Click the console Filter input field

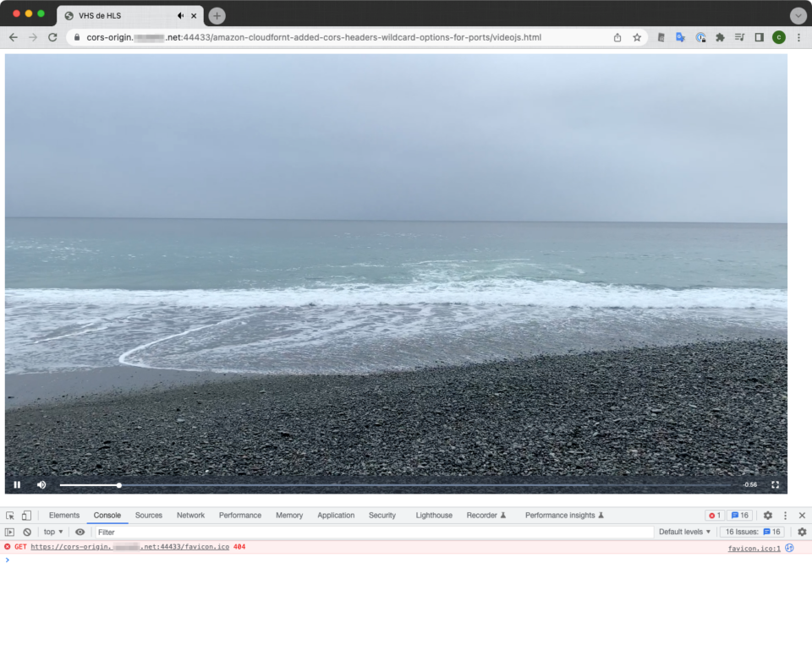372,533
